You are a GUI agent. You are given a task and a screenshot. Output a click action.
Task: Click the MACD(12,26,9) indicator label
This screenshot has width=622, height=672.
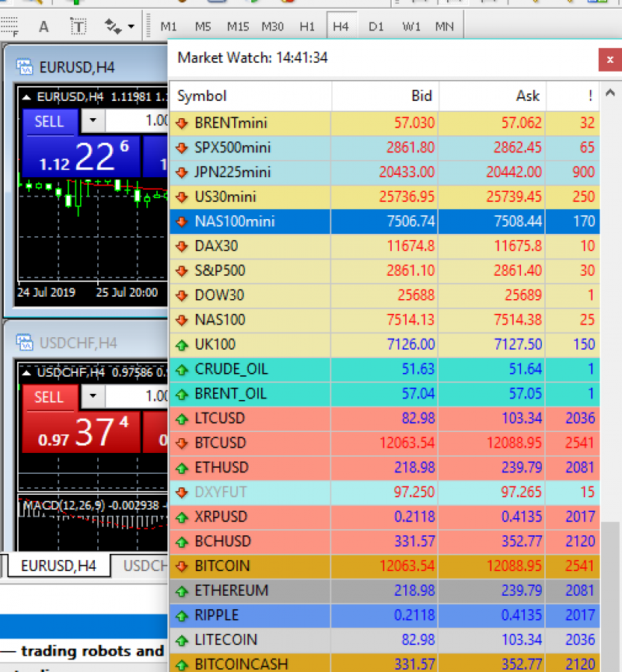pyautogui.click(x=64, y=505)
